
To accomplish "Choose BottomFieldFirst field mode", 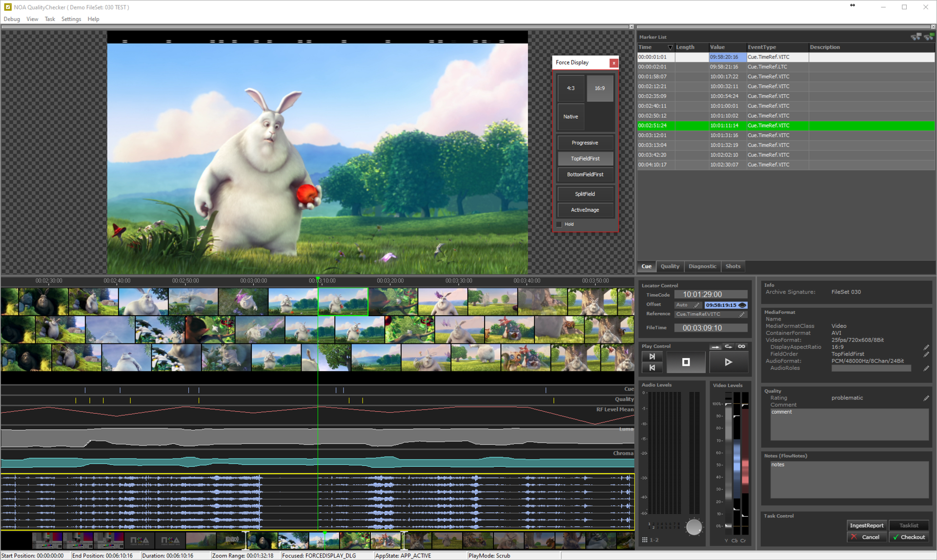I will (585, 175).
